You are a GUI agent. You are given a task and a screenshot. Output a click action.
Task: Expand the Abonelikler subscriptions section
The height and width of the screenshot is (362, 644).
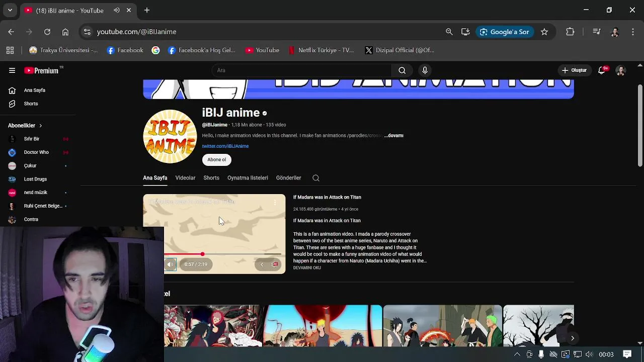(x=25, y=125)
